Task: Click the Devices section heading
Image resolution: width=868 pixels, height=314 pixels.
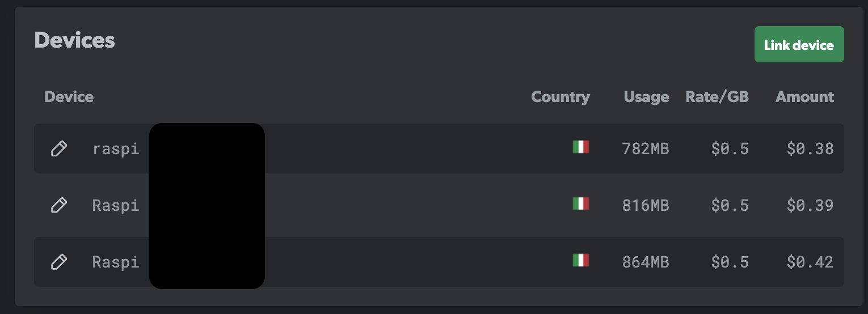Action: pos(74,41)
